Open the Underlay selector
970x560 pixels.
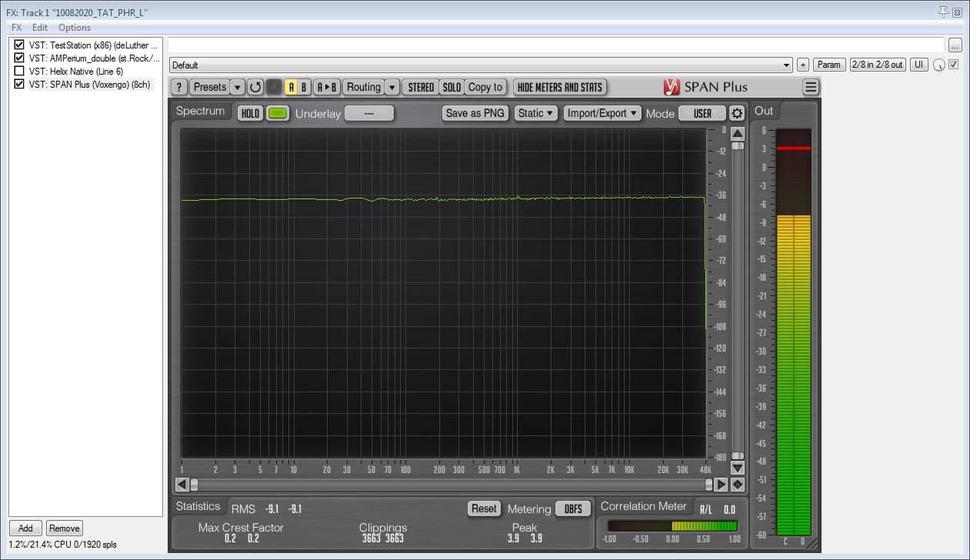(x=369, y=113)
